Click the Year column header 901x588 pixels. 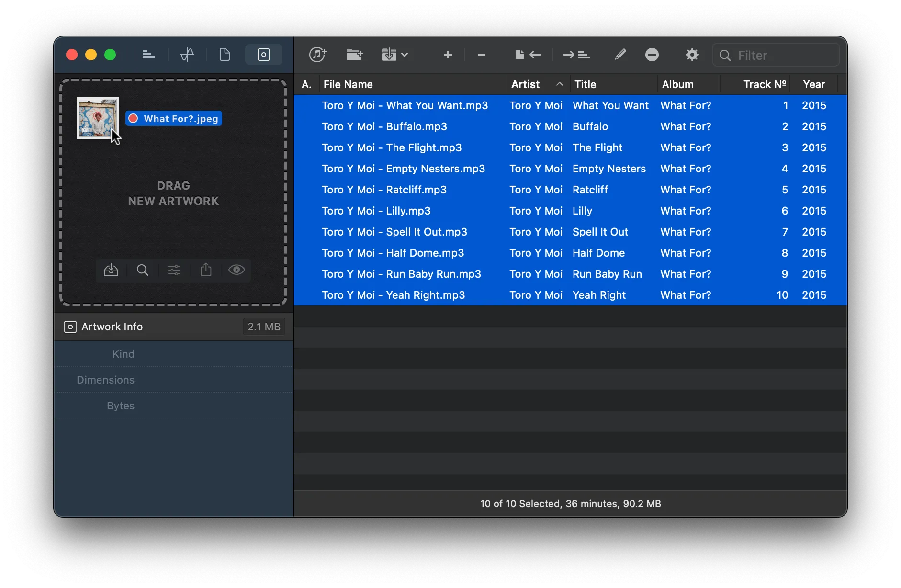pos(814,84)
